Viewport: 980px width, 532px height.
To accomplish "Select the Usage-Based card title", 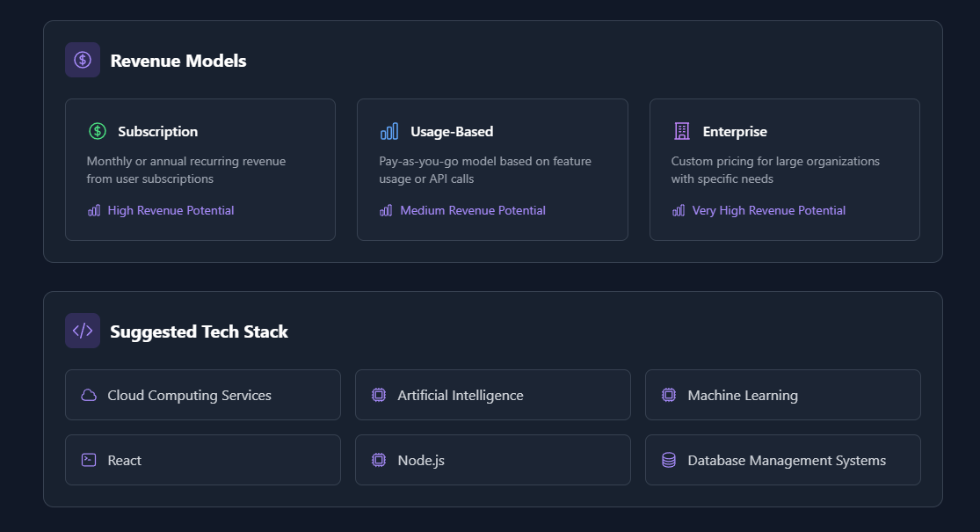I will tap(452, 131).
